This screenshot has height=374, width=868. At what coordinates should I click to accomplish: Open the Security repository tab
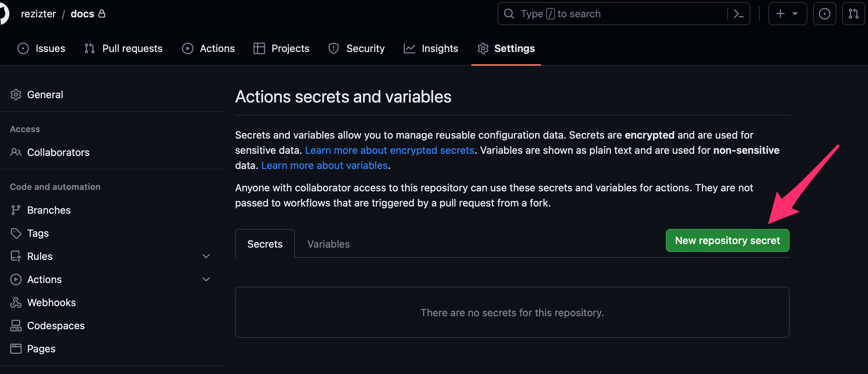coord(357,48)
